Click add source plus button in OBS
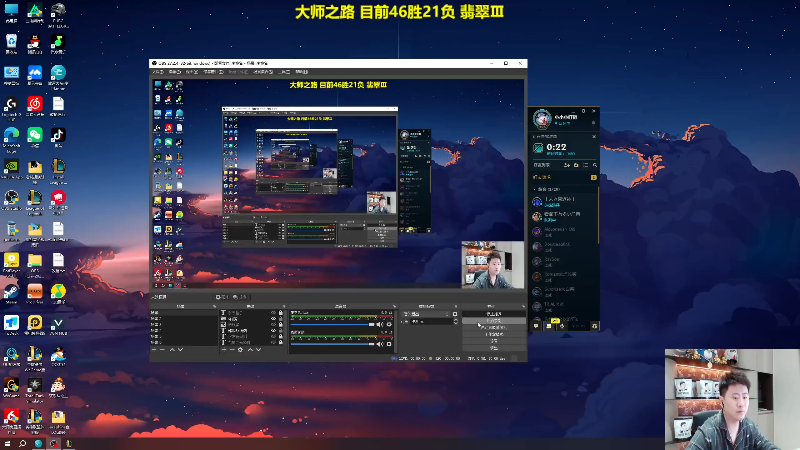This screenshot has height=450, width=800. [224, 349]
